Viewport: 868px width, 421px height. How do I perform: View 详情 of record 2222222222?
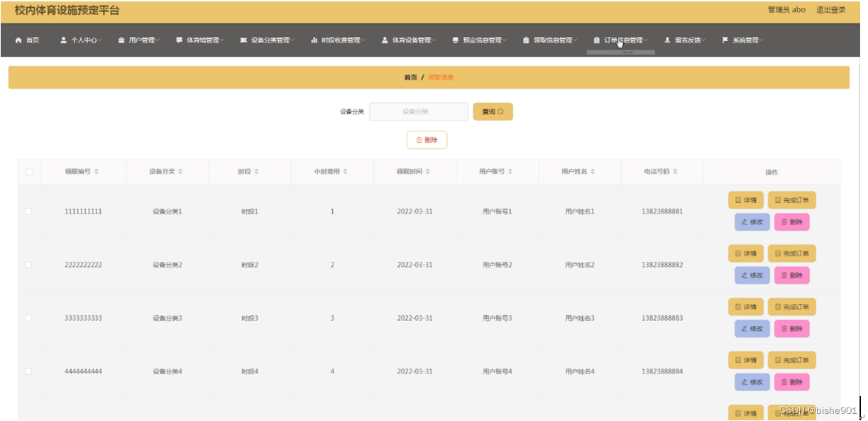click(x=745, y=253)
